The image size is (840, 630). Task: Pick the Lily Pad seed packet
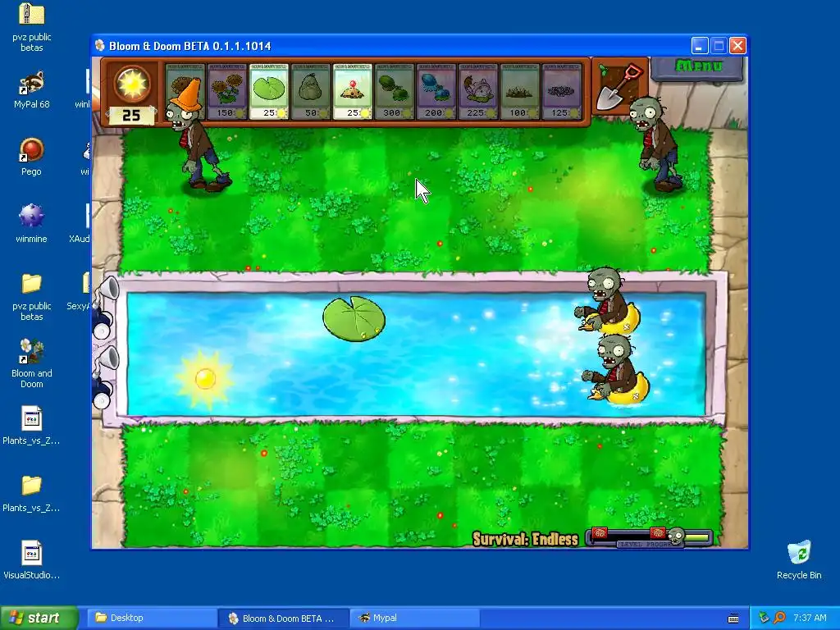point(269,92)
